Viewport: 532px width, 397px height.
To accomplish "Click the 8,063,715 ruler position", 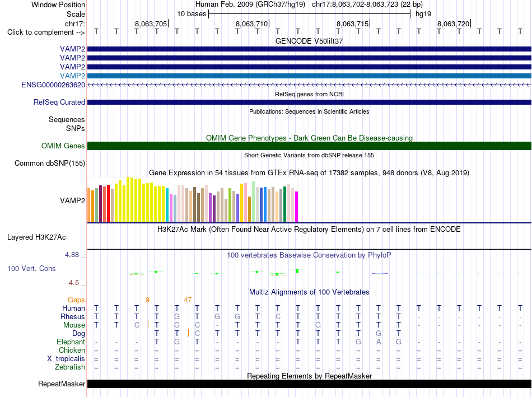I will coord(352,24).
